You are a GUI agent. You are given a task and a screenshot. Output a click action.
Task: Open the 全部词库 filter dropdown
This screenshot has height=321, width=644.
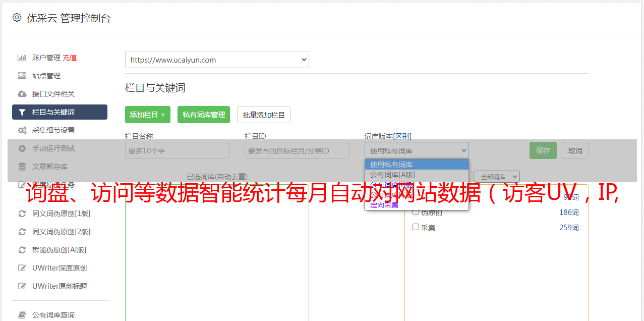497,177
